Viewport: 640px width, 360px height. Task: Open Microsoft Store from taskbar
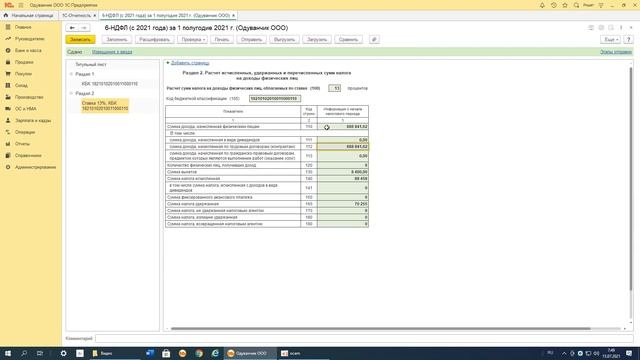pos(166,353)
